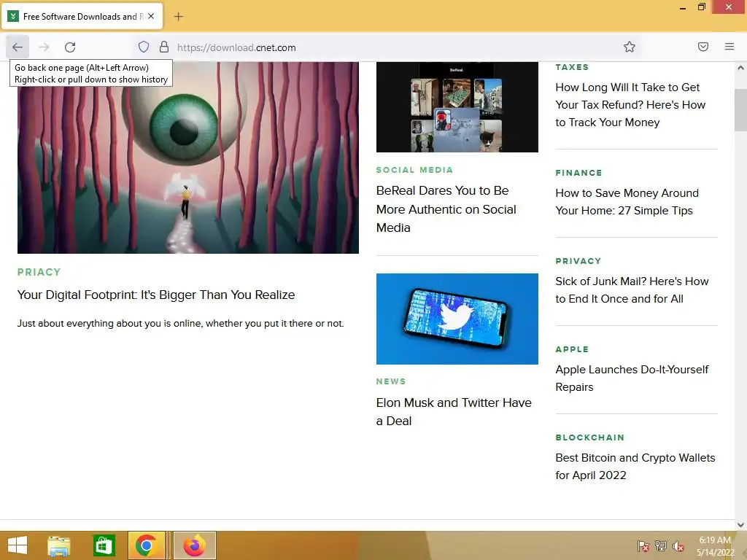Save page to Pocket

703,47
